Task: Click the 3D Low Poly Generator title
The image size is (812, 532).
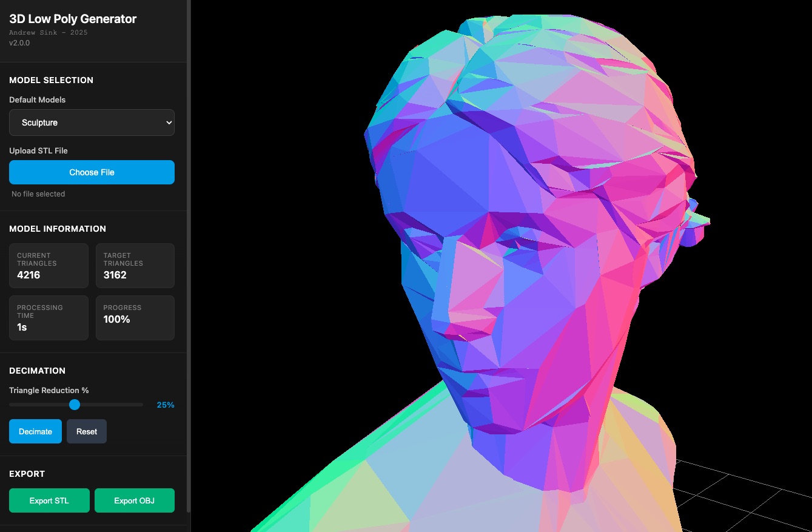Action: [73, 19]
